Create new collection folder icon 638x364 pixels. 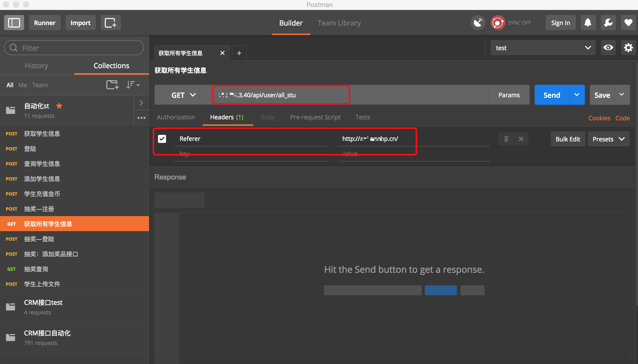coord(112,85)
